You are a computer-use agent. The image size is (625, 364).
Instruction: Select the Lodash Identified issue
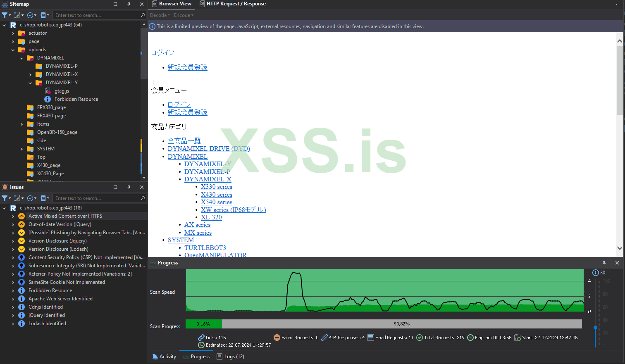click(47, 324)
